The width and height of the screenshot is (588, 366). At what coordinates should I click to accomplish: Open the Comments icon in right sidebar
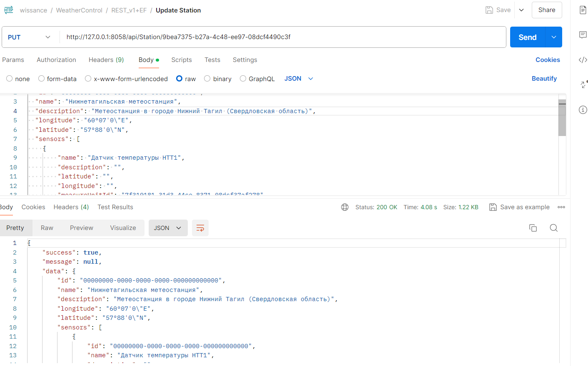(x=583, y=35)
